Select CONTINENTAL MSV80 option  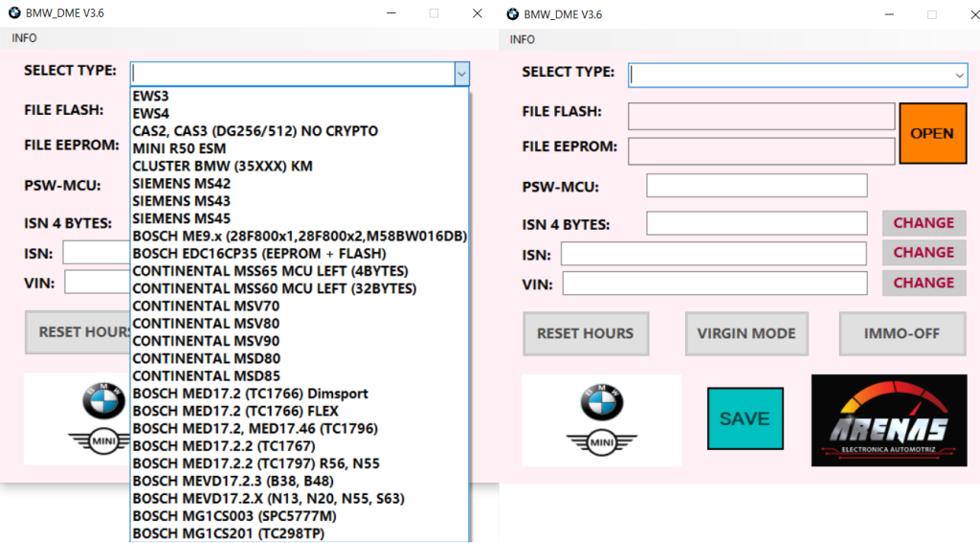coord(300,324)
